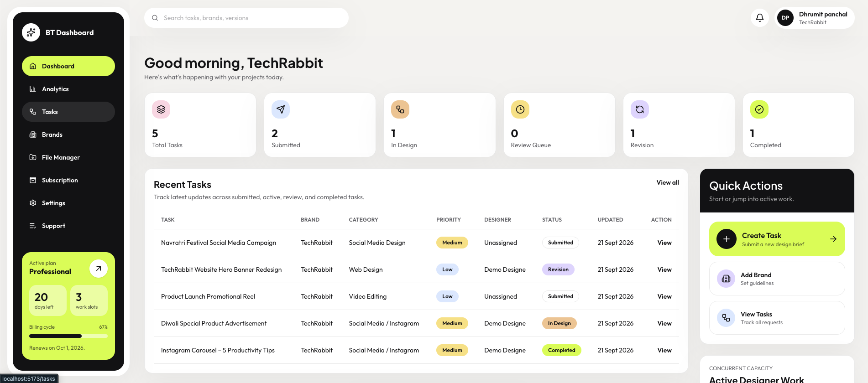
Task: Click the Add Brand quick action
Action: coord(777,279)
